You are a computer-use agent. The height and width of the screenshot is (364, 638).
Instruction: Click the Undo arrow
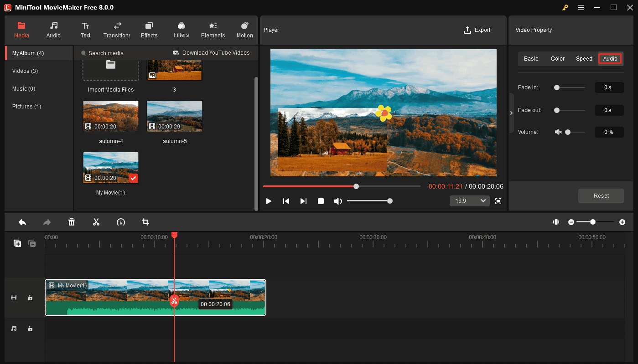(22, 222)
